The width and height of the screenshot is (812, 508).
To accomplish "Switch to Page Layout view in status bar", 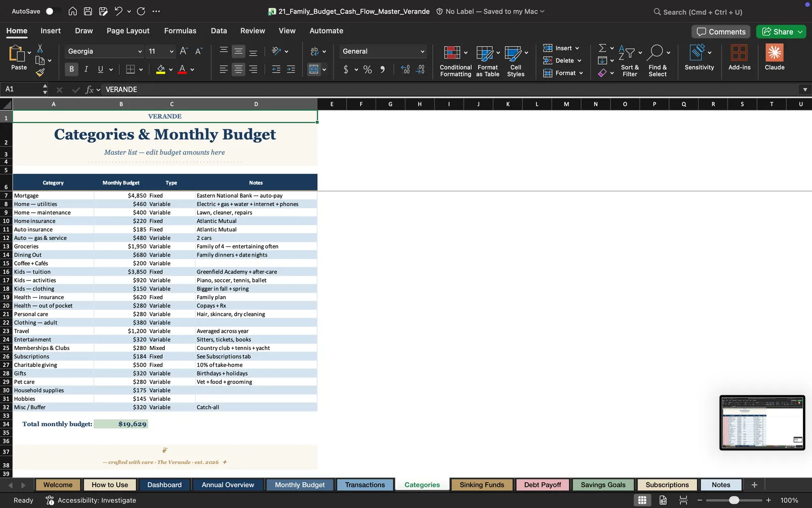I will (663, 500).
